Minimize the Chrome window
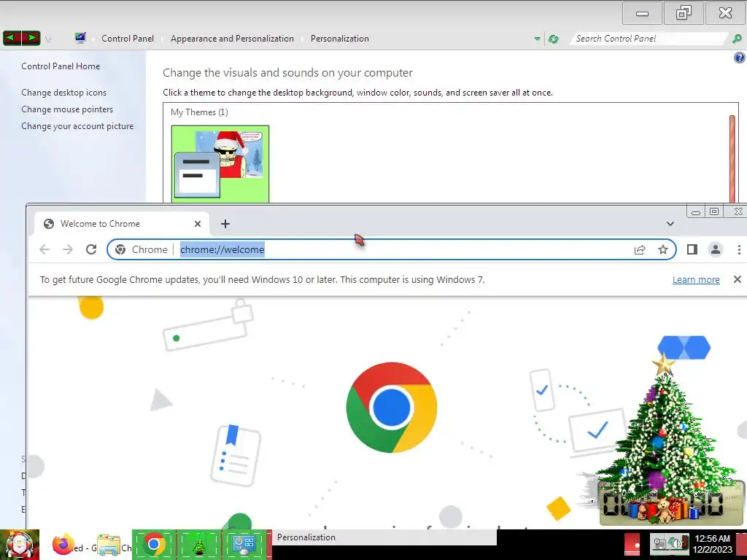The width and height of the screenshot is (747, 560). point(696,211)
